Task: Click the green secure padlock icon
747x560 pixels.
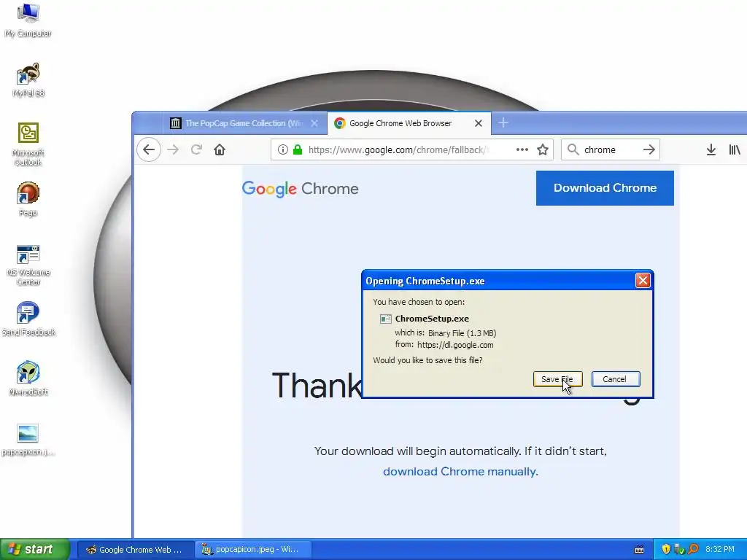Action: coord(298,149)
